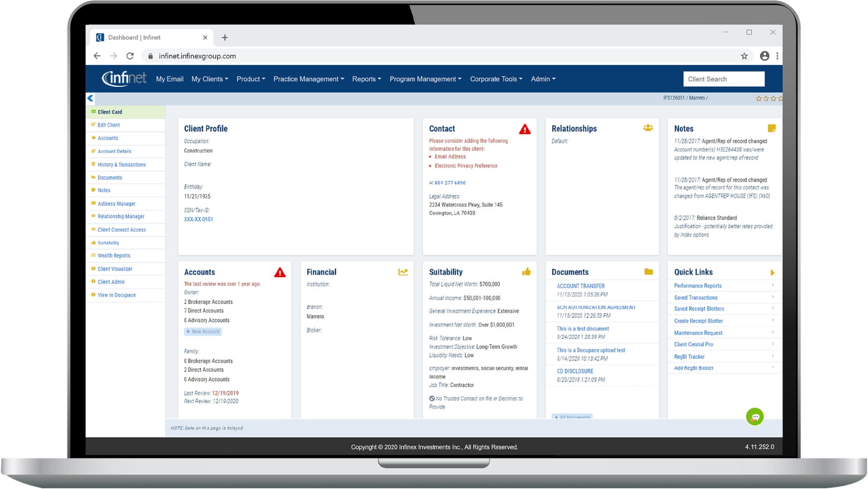
Task: Click the masked SSN XXX-XX-0951 link
Action: coord(198,219)
